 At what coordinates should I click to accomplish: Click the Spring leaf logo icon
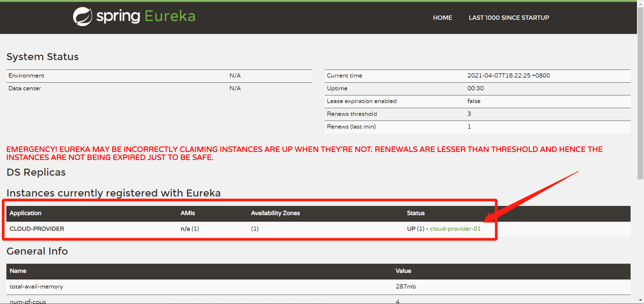click(x=83, y=16)
